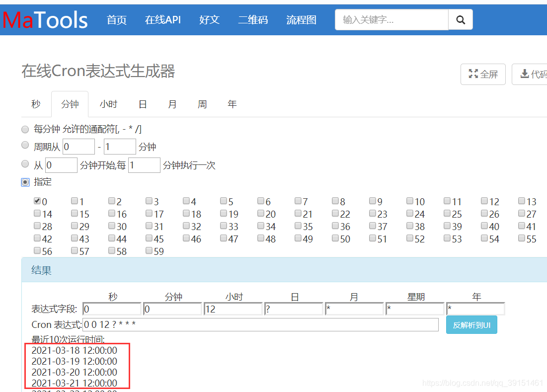Image resolution: width=547 pixels, height=392 pixels.
Task: Click the MaTools logo
Action: 45,20
